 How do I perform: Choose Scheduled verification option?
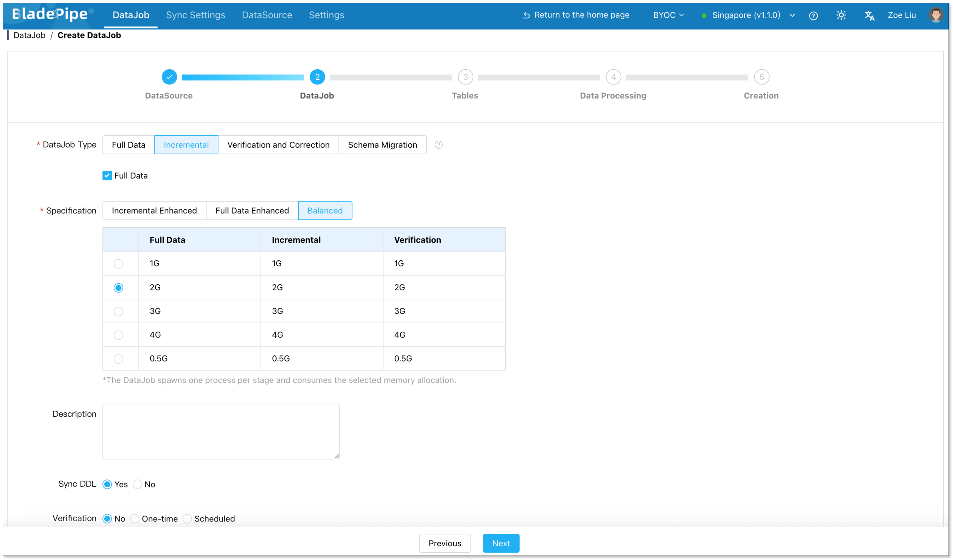click(188, 519)
